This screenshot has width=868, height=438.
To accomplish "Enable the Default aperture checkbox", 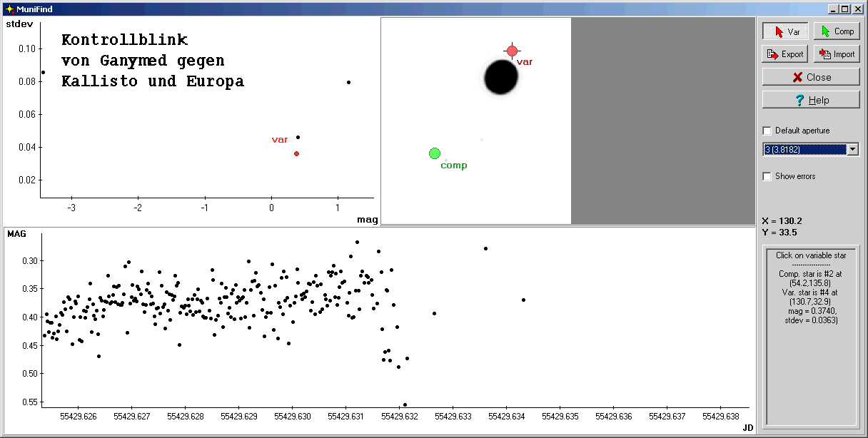I will coord(767,131).
